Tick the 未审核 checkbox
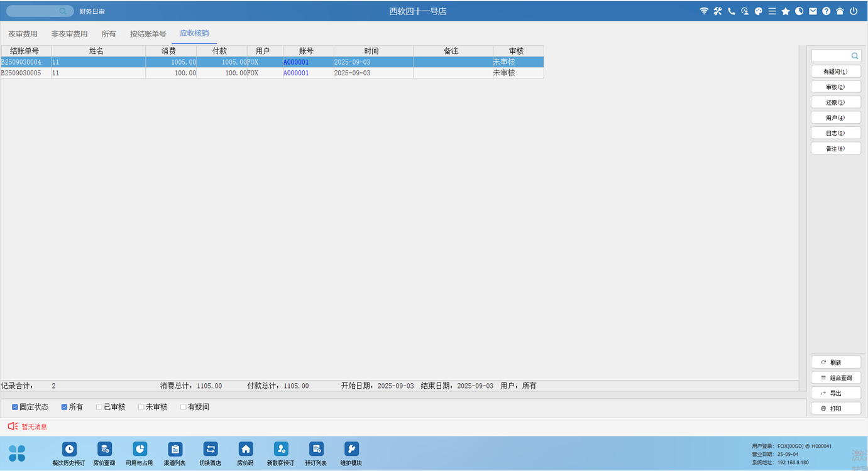 [x=141, y=407]
